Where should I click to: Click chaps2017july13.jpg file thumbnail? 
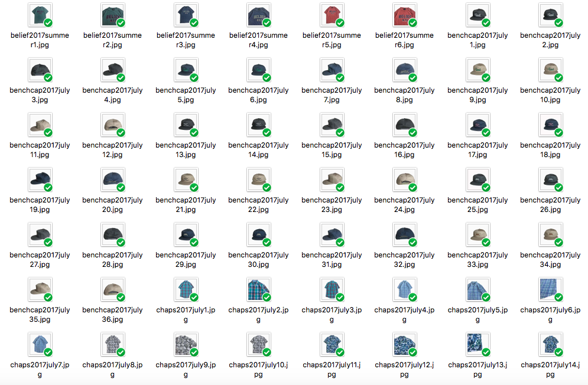477,344
